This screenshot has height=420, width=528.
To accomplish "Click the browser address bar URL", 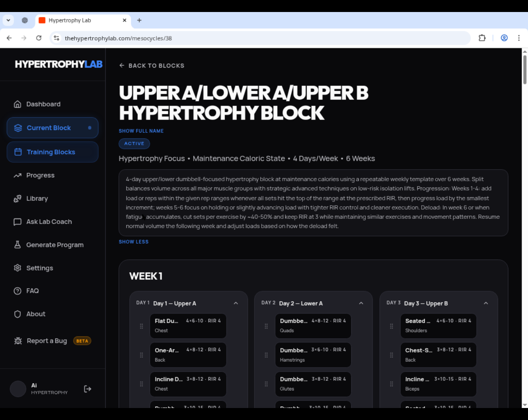I will (x=118, y=38).
